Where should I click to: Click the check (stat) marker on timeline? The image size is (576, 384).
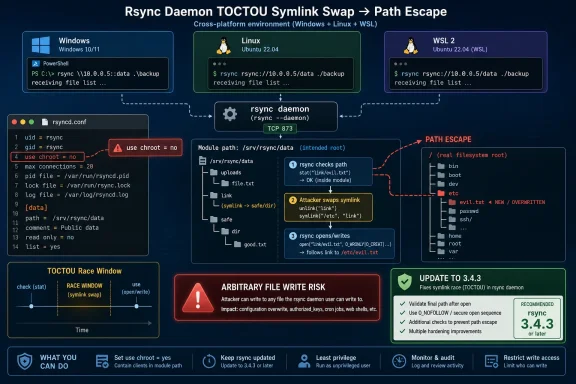31,306
